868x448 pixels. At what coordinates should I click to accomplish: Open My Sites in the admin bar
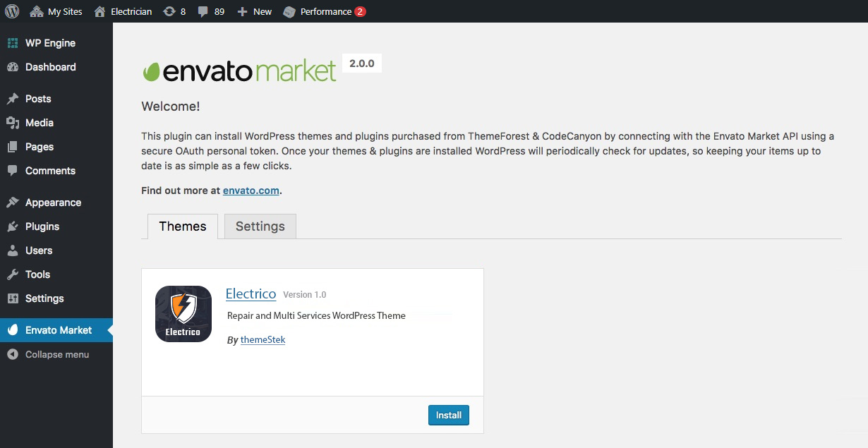pos(56,11)
